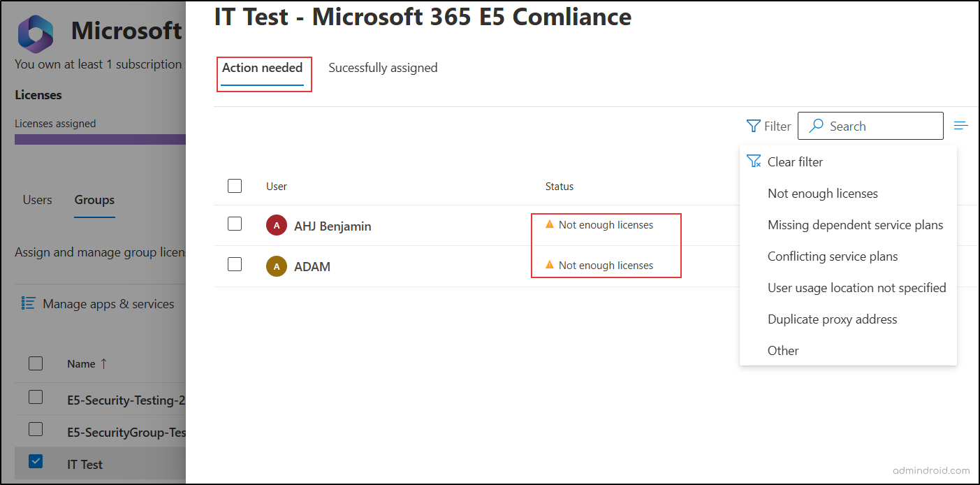Screen dimensions: 980x485
Task: Click the sort options icon beside search
Action: (x=961, y=125)
